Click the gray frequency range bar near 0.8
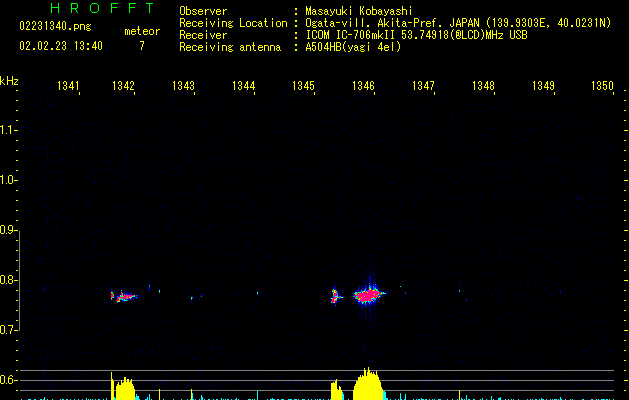Screen dimensions: 629x400 click(19, 281)
